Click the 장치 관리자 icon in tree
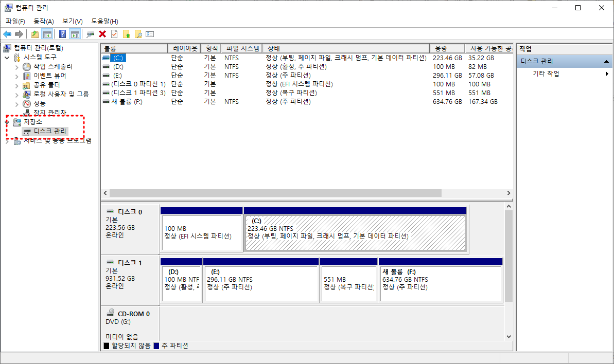 point(27,113)
